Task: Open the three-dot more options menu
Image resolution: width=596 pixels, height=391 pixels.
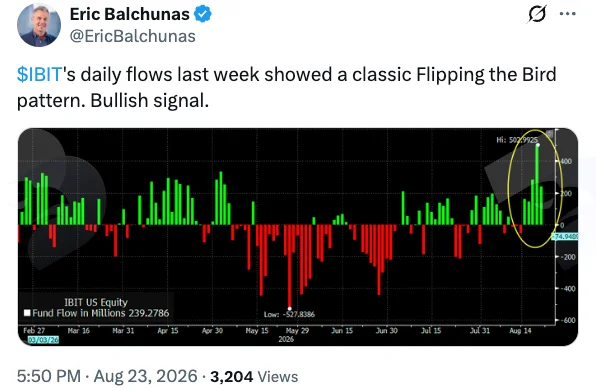Action: pyautogui.click(x=567, y=14)
